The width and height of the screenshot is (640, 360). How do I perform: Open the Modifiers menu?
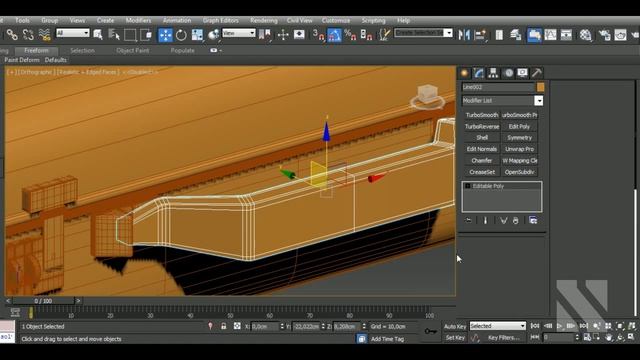(138, 20)
